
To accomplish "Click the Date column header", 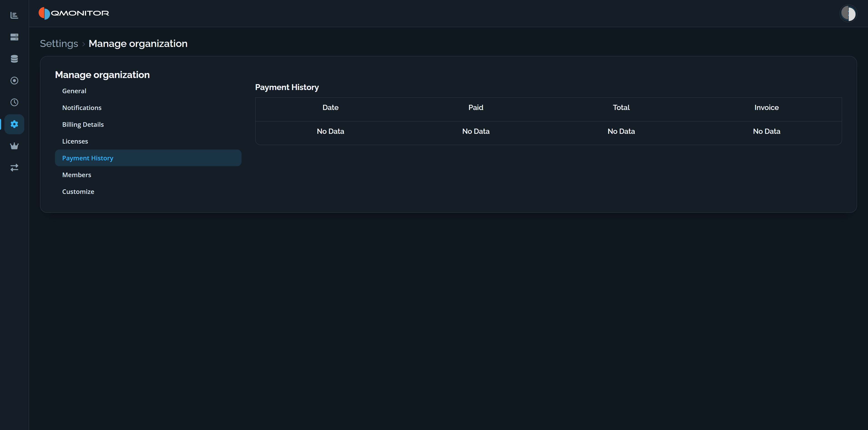I will coord(330,108).
